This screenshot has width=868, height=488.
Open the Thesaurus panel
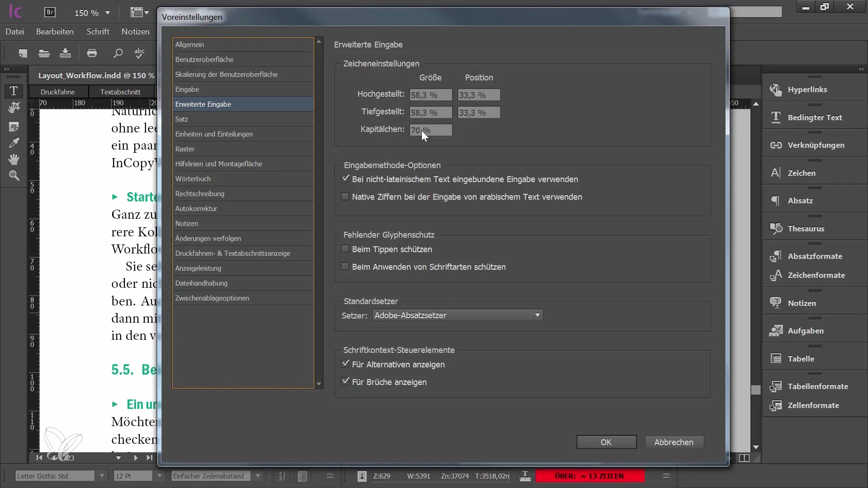click(x=806, y=228)
